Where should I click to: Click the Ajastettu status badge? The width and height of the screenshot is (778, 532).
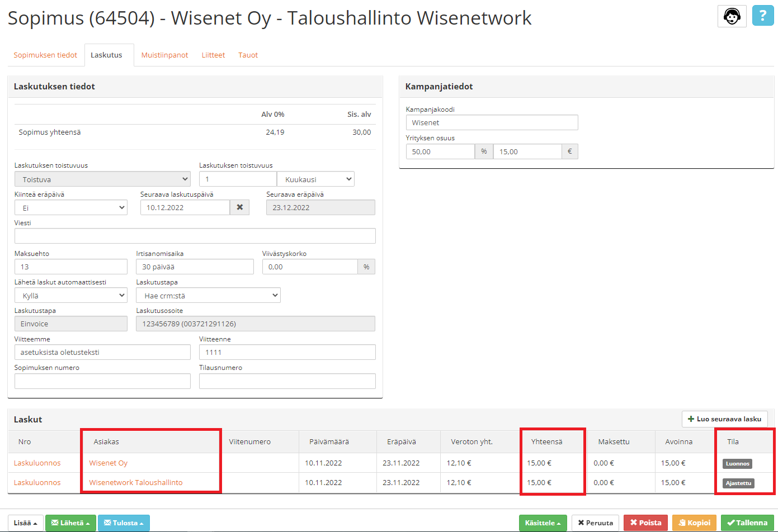[738, 483]
